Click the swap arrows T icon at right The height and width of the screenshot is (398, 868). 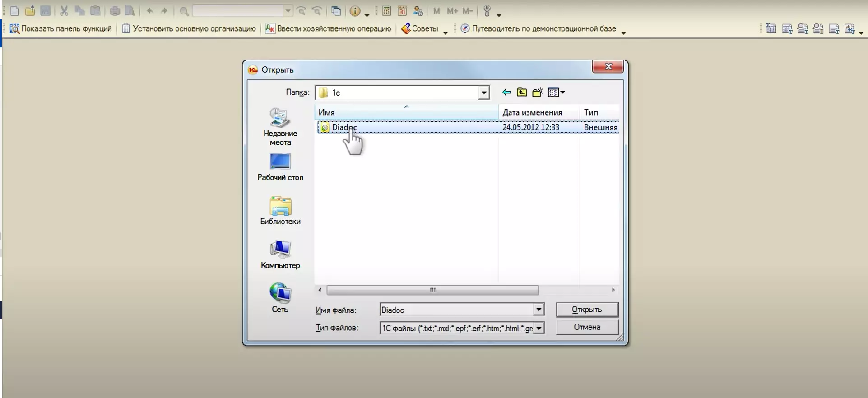pyautogui.click(x=850, y=29)
